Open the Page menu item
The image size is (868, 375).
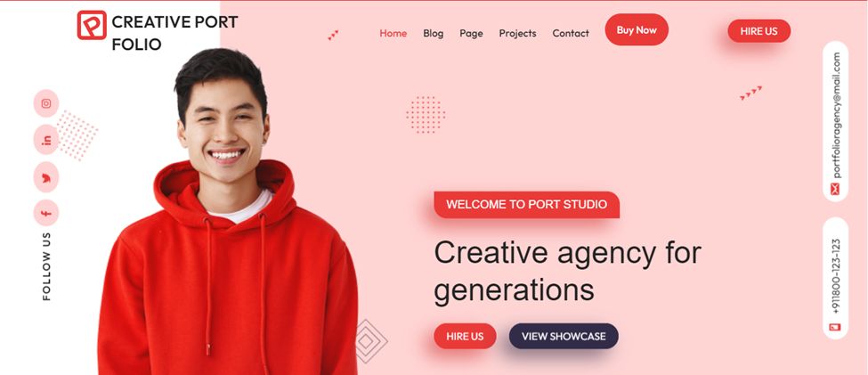(x=471, y=33)
